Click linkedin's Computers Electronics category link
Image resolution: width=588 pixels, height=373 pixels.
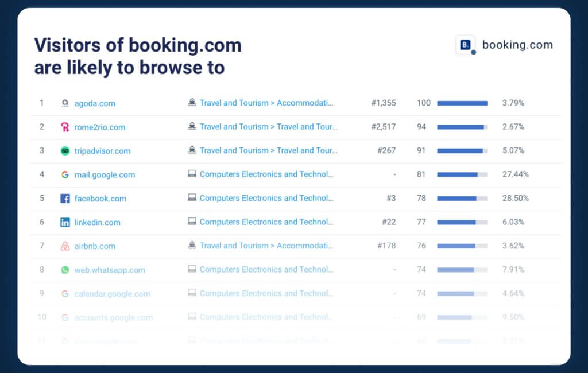[266, 222]
